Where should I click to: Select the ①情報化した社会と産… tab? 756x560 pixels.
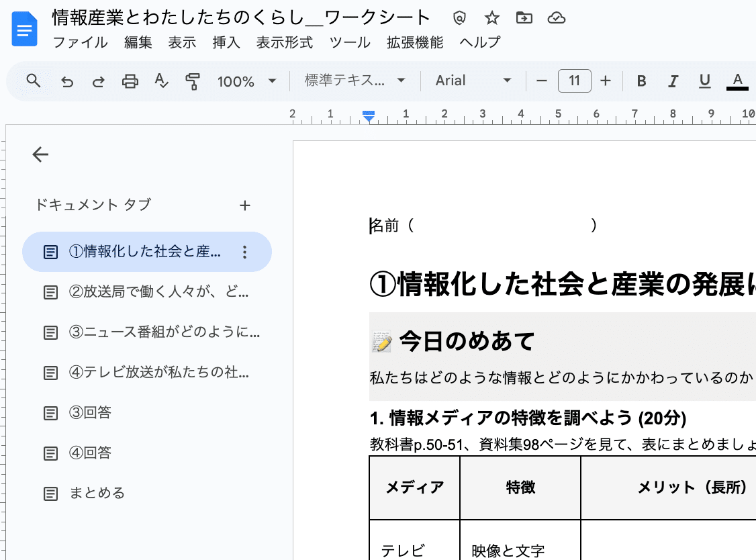(147, 252)
